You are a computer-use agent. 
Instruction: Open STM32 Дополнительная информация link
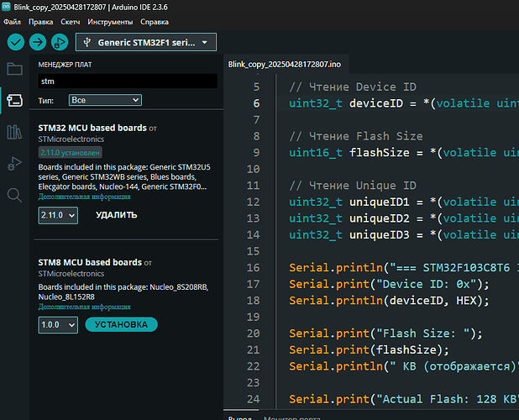pos(84,198)
